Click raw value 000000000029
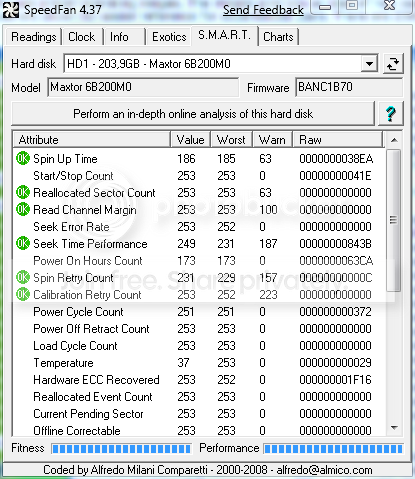The height and width of the screenshot is (479, 415). pos(335,363)
